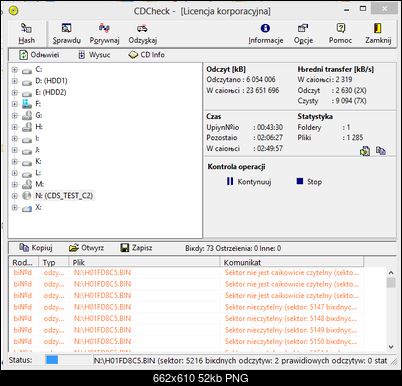Open the Informacje info dialog

[x=266, y=33]
